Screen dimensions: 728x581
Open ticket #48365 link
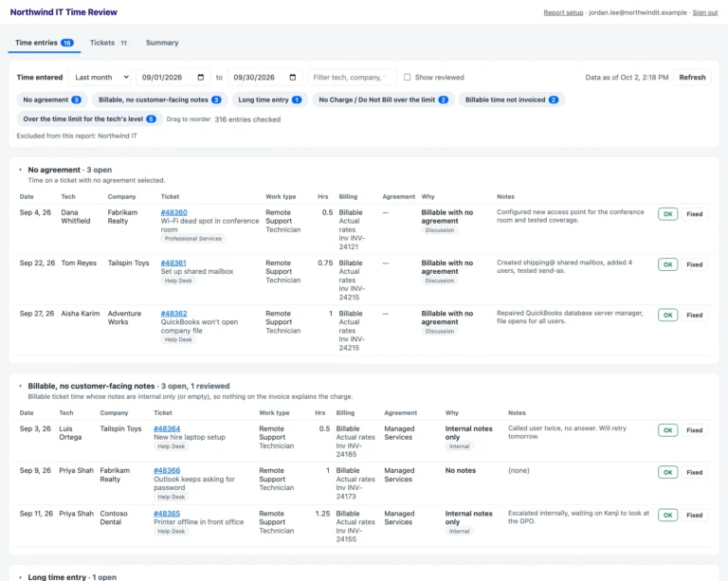tap(167, 514)
